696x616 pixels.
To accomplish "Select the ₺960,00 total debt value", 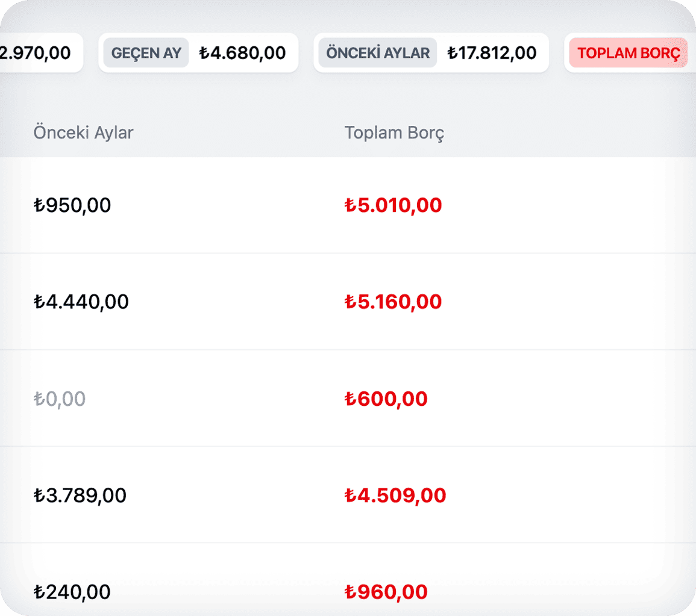I will click(386, 592).
